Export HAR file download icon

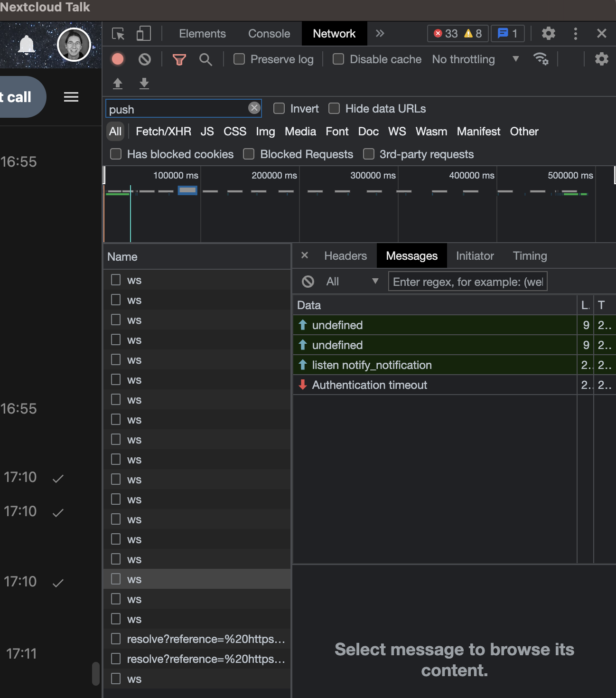point(144,84)
